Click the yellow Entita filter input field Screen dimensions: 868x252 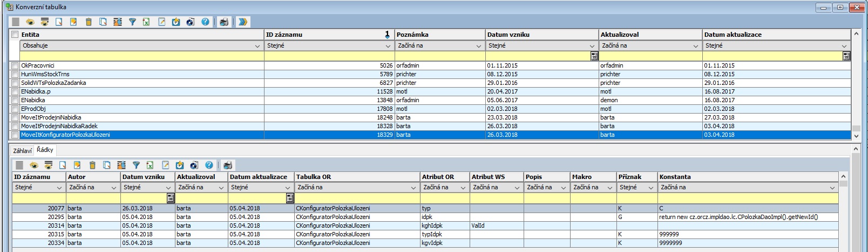click(141, 56)
